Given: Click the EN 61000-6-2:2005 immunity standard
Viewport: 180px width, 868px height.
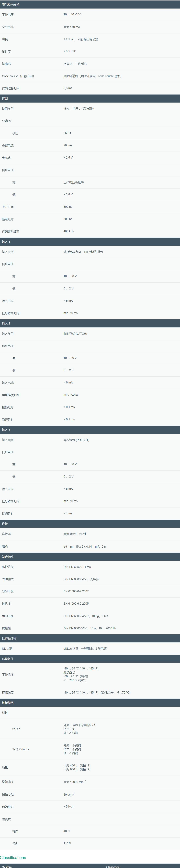Looking at the screenshot, I should [76, 603].
